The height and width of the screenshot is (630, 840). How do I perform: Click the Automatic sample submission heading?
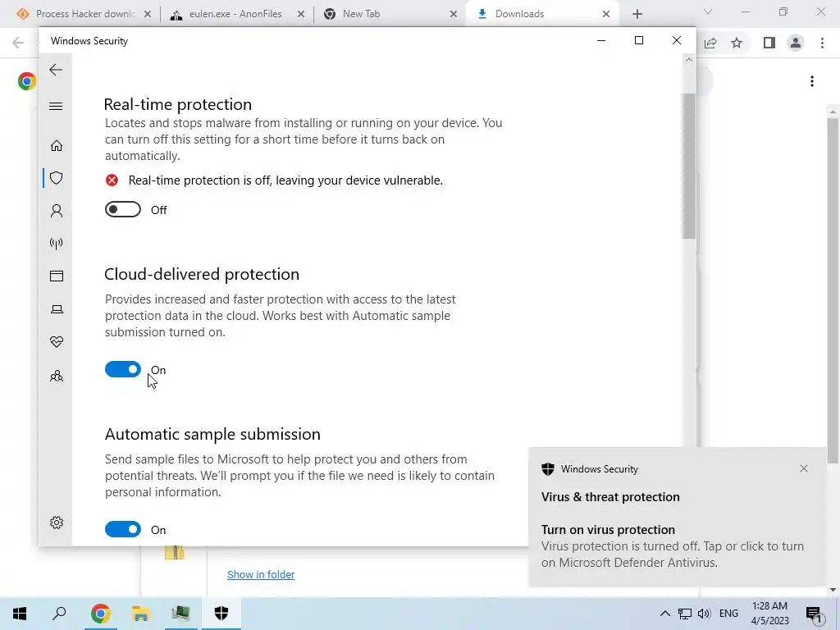(212, 434)
